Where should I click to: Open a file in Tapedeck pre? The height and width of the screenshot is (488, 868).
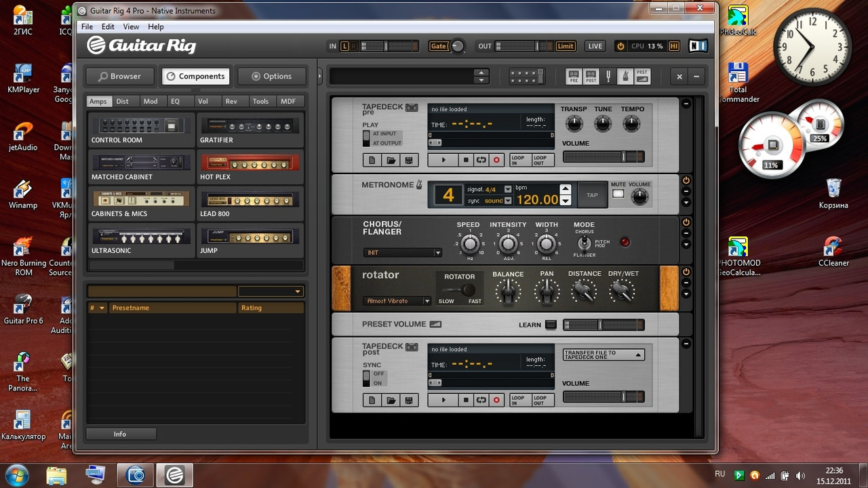click(391, 160)
